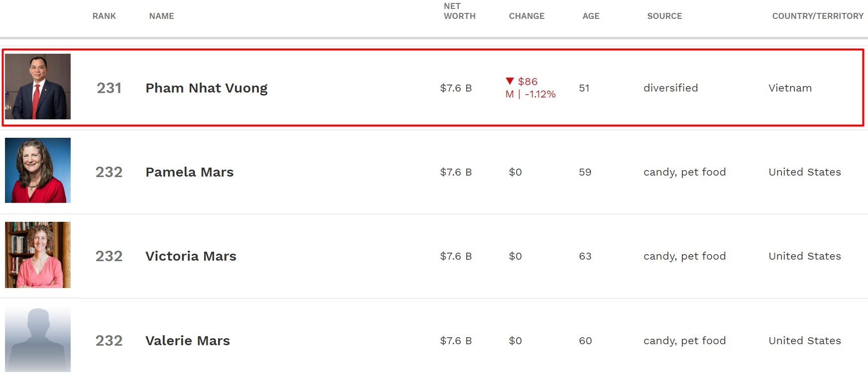Click Victoria Mars's photo thumbnail
Screen dimensions: 868x382
pos(38,255)
